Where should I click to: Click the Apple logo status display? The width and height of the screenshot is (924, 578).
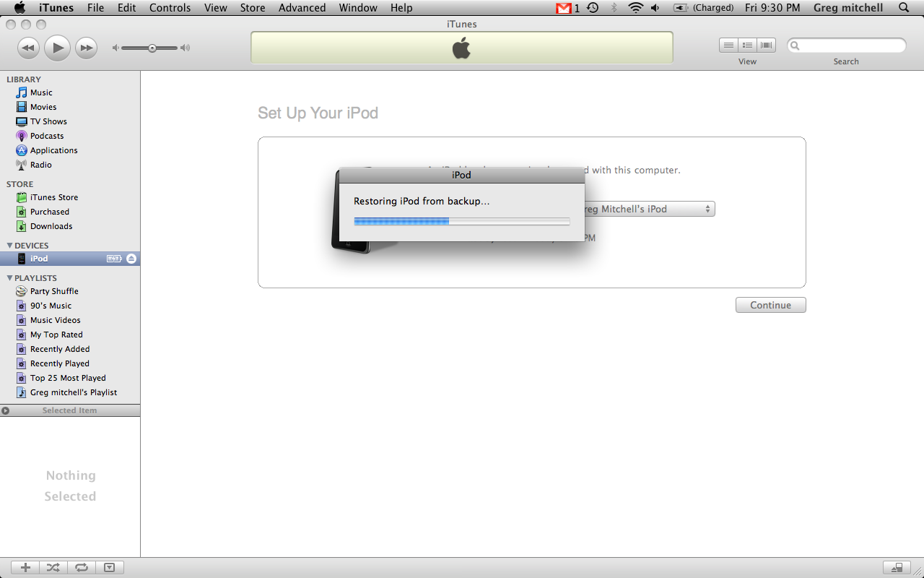coord(462,48)
